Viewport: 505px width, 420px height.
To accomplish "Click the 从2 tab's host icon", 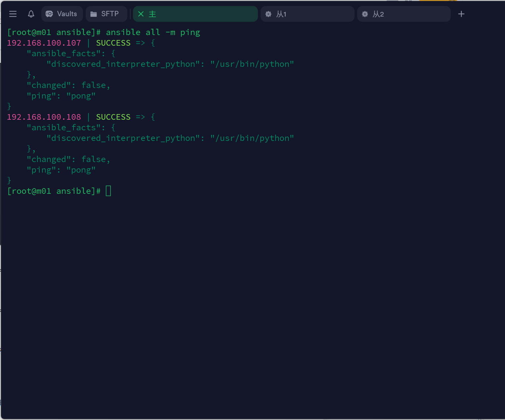I will (365, 14).
